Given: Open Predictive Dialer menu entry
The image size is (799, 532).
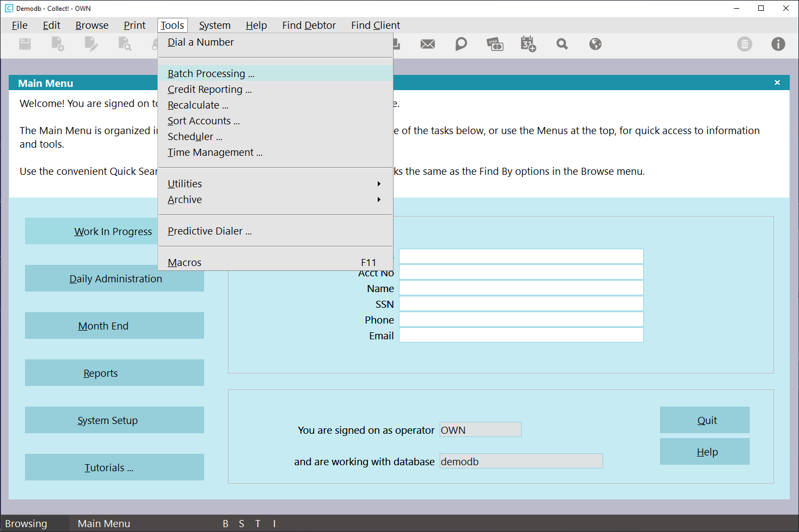Looking at the screenshot, I should tap(275, 231).
